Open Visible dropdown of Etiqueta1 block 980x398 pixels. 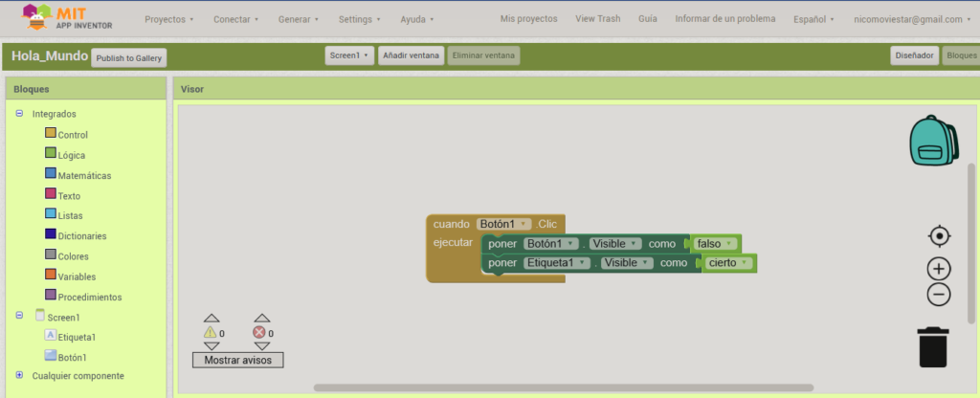pyautogui.click(x=627, y=263)
